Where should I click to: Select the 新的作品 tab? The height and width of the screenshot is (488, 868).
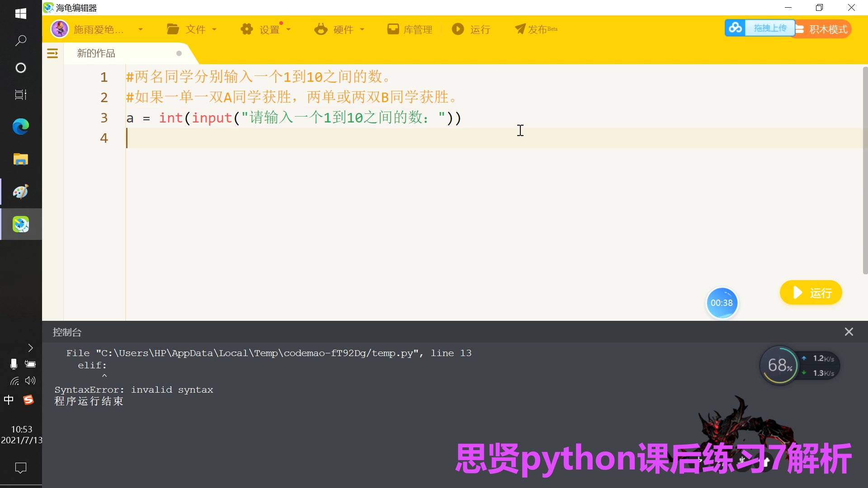point(96,53)
